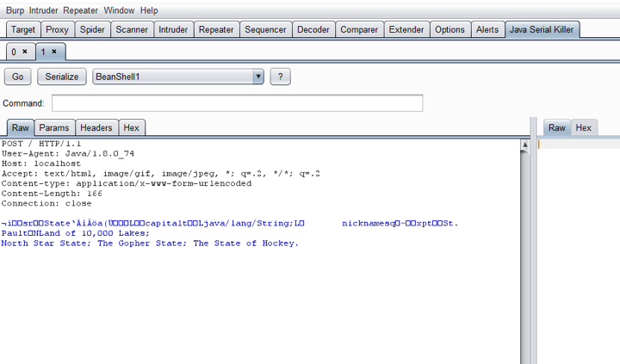Viewport: 620px width, 364px height.
Task: Focus the Command input field
Action: tap(237, 103)
